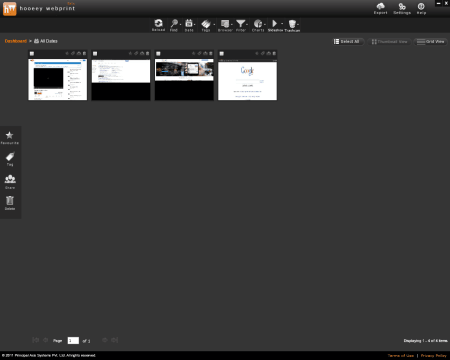
Task: Tick the checkbox on the Google page card
Action: pyautogui.click(x=222, y=53)
